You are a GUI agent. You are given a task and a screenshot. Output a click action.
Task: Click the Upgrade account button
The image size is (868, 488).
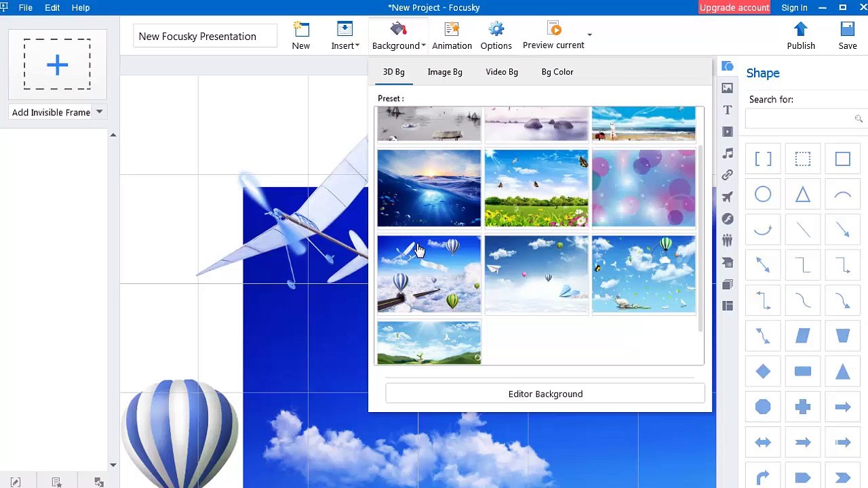[x=734, y=7]
